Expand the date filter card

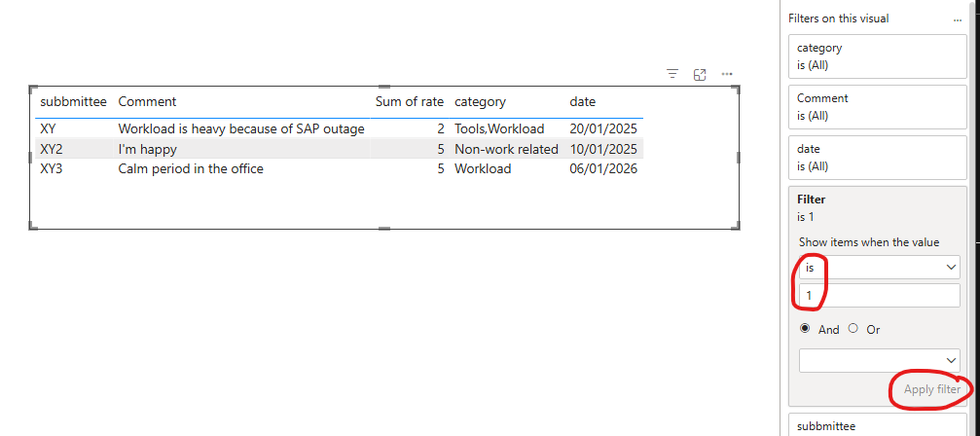[x=878, y=158]
